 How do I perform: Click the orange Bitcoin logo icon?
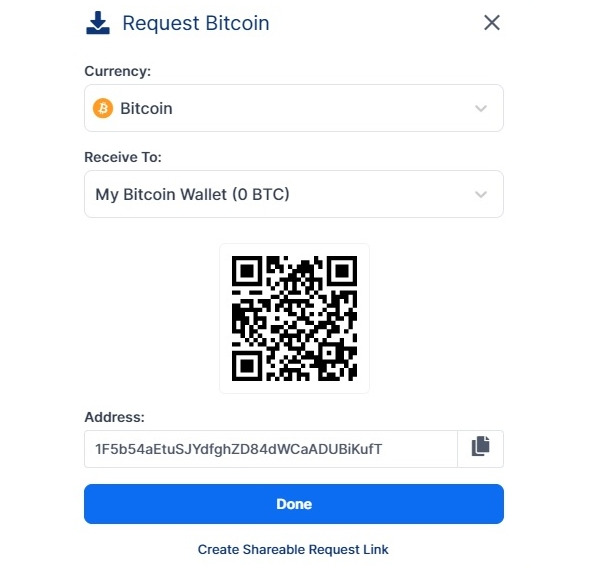103,109
